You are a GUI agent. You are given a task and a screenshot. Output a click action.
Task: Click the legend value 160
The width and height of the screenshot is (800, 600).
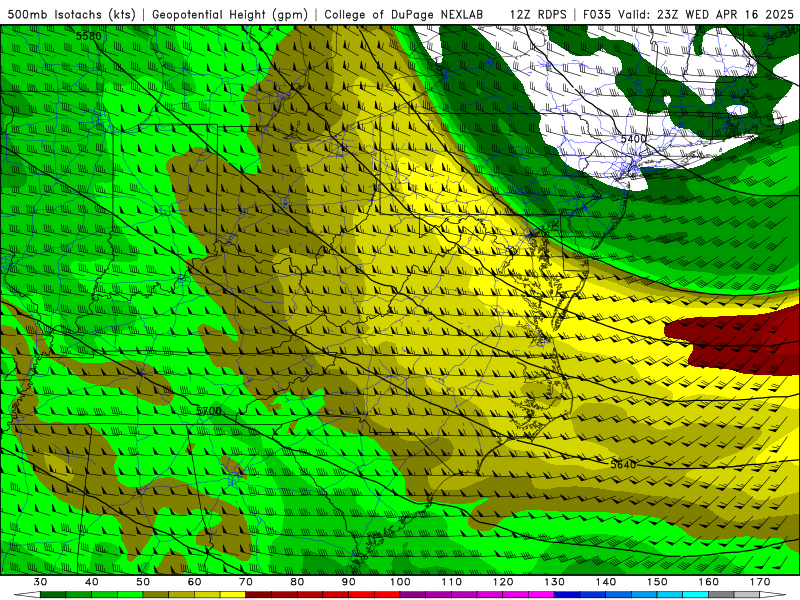[x=709, y=582]
